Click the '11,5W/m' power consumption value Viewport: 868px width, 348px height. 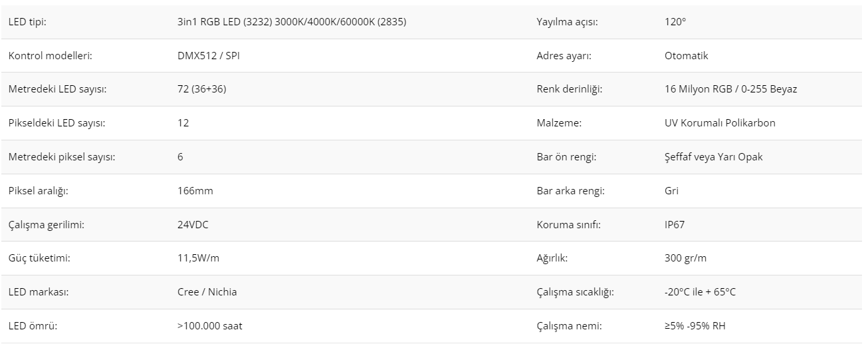(x=198, y=258)
